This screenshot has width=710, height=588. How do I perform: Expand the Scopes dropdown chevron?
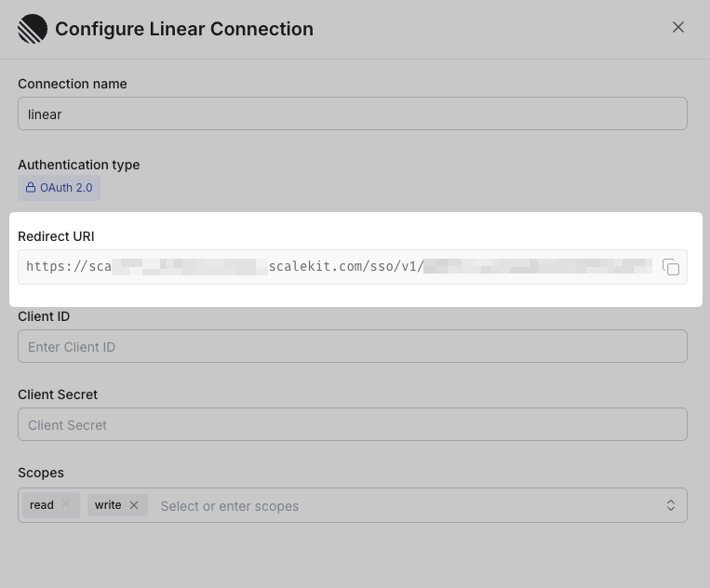pos(671,505)
